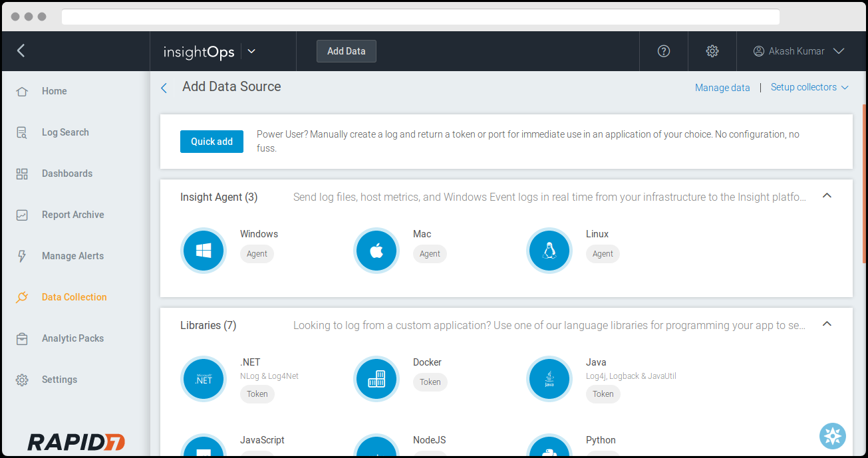Select the Java library icon

[x=549, y=379]
